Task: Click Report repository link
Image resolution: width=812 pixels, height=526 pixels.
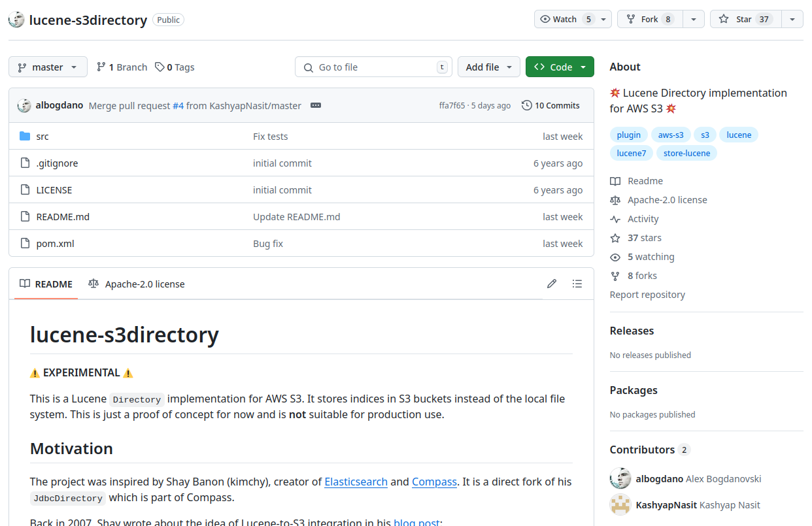Action: [x=647, y=295]
